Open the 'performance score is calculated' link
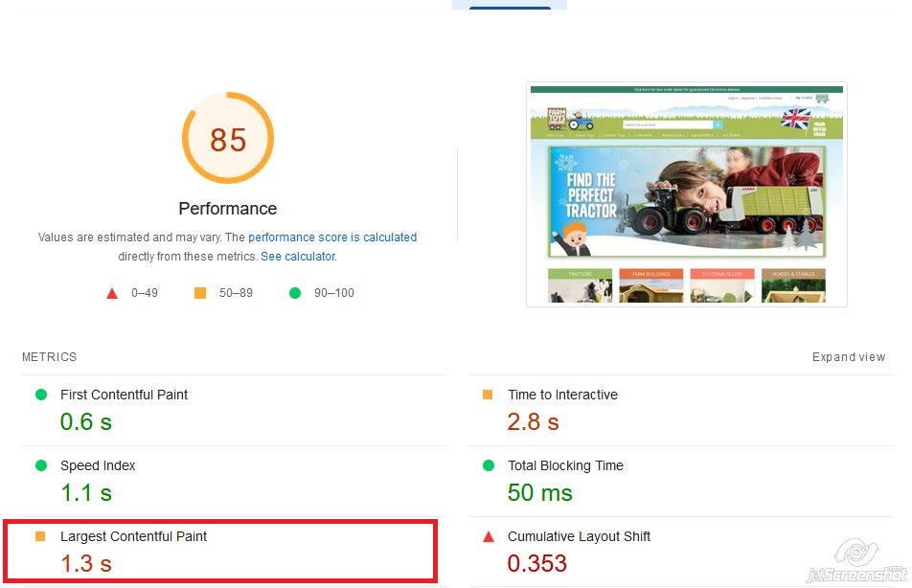Viewport: 912px width, 588px height. click(x=332, y=237)
